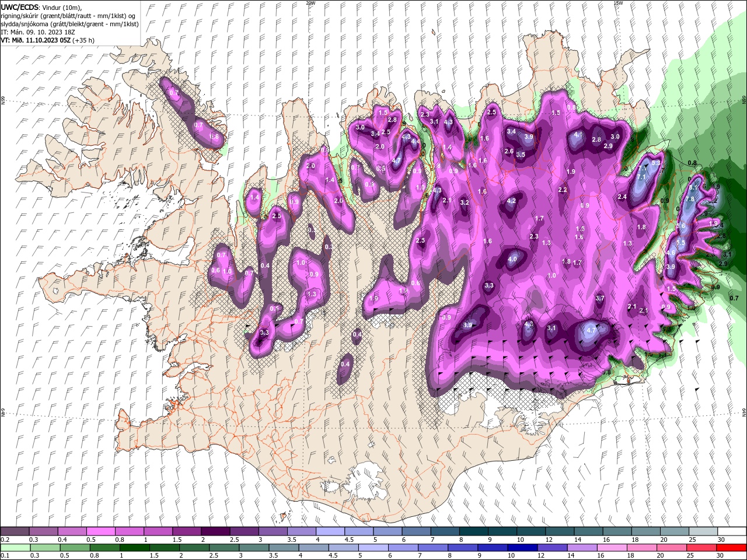This screenshot has width=747, height=560.
Task: Select the upper legend swatch between 1 and 1.5
Action: (158, 531)
